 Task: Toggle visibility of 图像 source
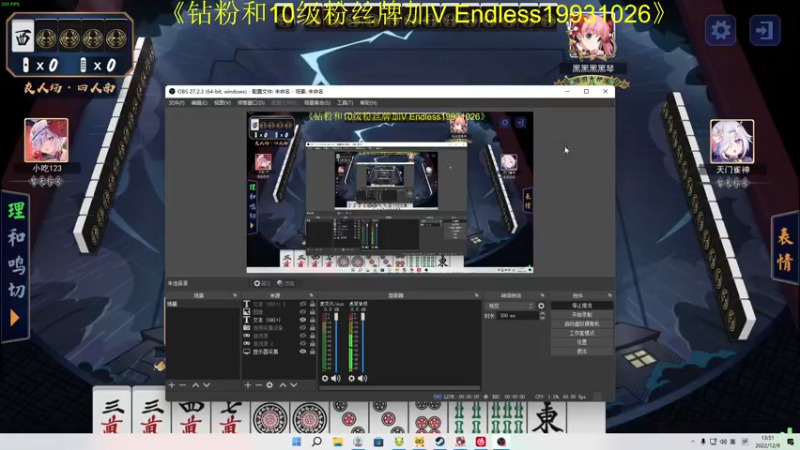coord(303,312)
